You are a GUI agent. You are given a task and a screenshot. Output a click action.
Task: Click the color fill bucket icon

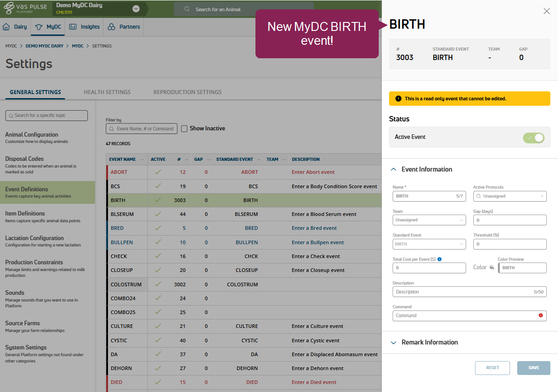point(492,267)
